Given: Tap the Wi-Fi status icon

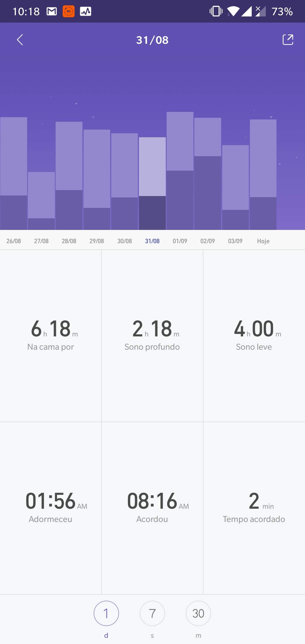Looking at the screenshot, I should 233,11.
